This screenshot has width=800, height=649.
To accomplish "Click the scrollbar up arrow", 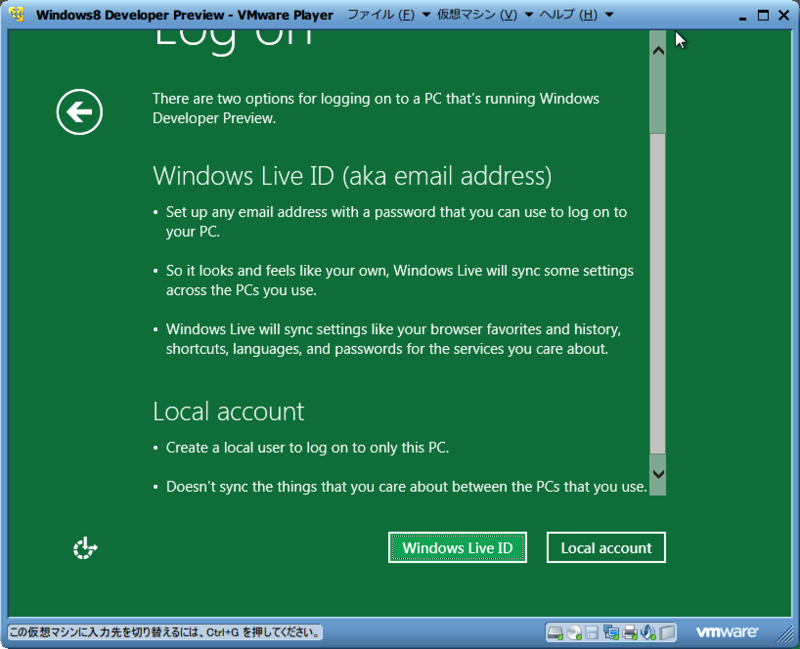I will [658, 51].
